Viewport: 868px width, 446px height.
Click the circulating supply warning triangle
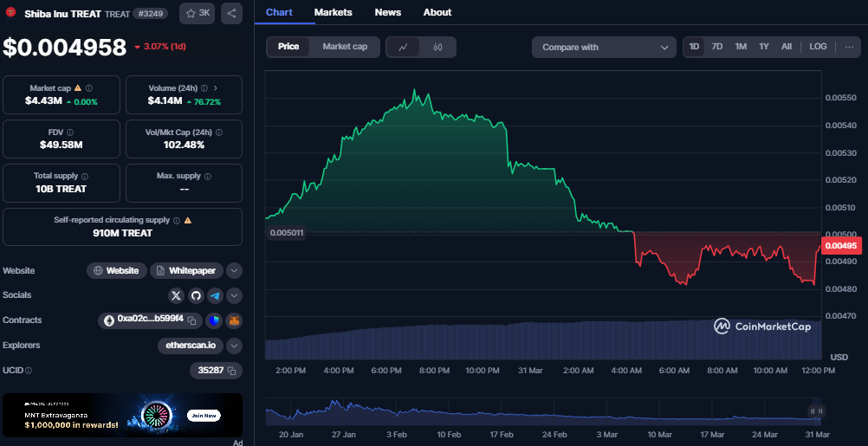tap(188, 220)
